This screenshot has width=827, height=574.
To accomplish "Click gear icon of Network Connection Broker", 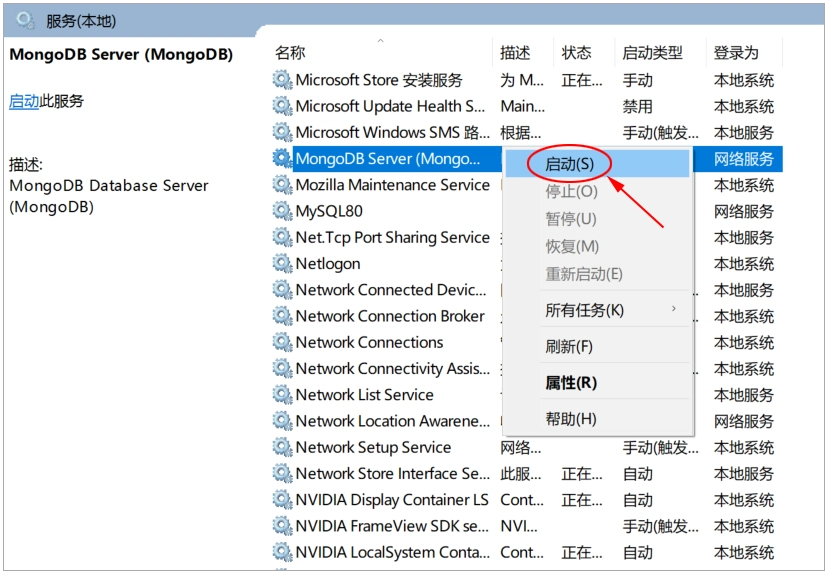I will pyautogui.click(x=282, y=316).
